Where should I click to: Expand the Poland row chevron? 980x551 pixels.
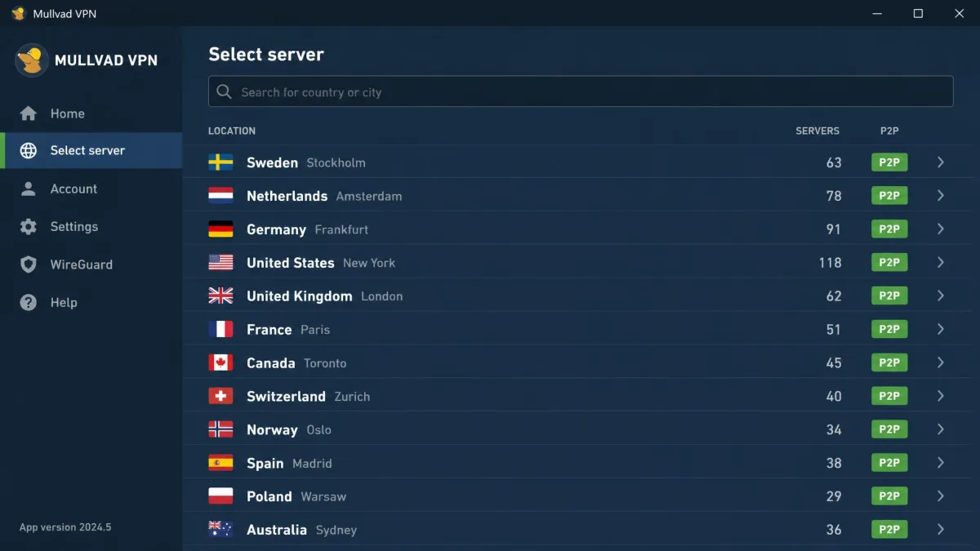coord(941,496)
